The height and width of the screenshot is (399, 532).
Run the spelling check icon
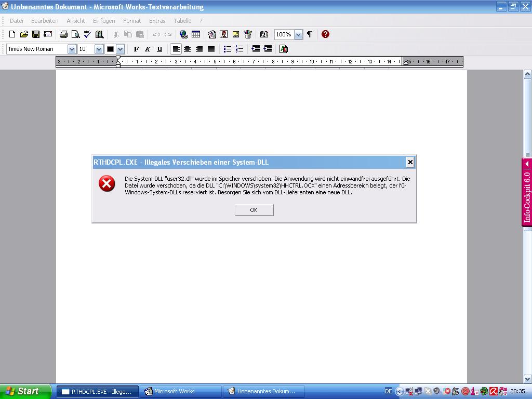(87, 34)
